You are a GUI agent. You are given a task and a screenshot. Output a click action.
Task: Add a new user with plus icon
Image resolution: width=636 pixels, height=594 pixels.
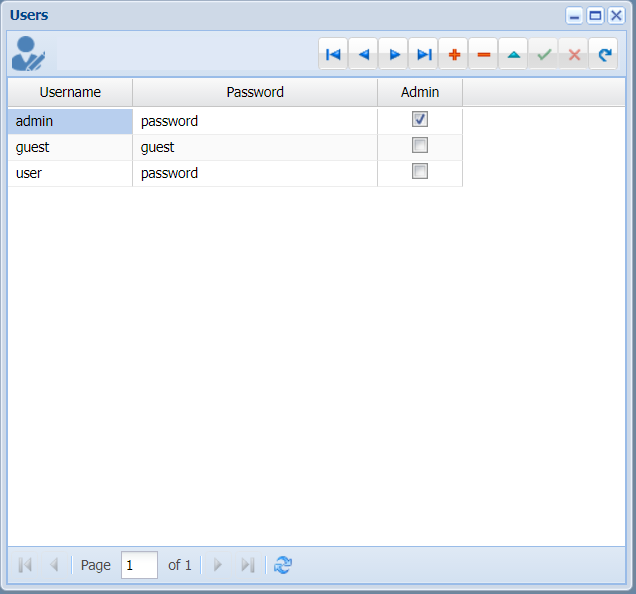click(453, 54)
